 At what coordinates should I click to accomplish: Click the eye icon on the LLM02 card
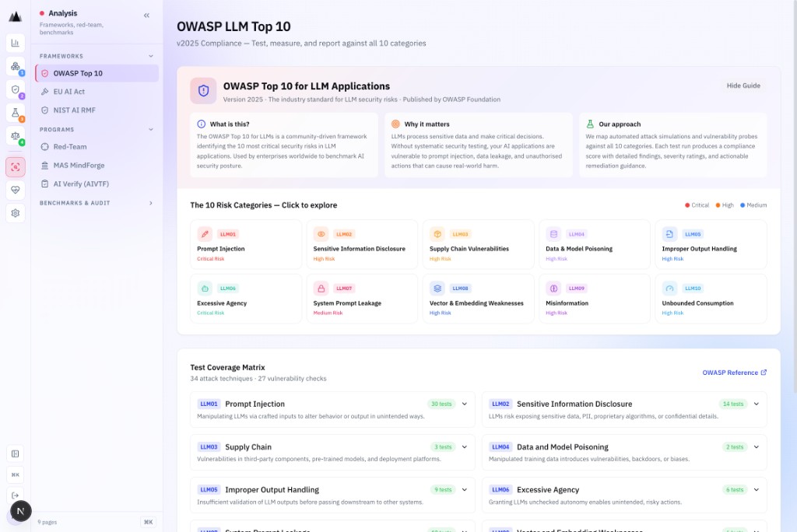[321, 234]
